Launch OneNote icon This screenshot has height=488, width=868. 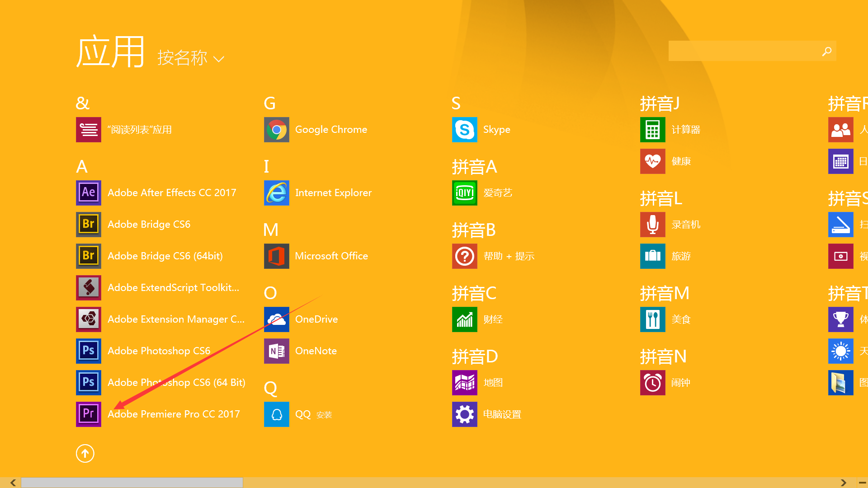(277, 351)
